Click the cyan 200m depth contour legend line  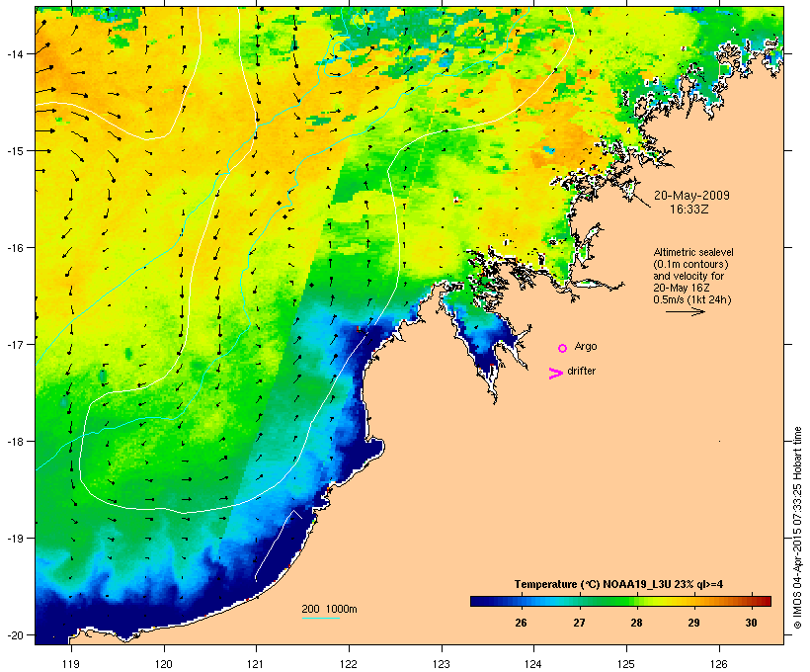pos(321,618)
